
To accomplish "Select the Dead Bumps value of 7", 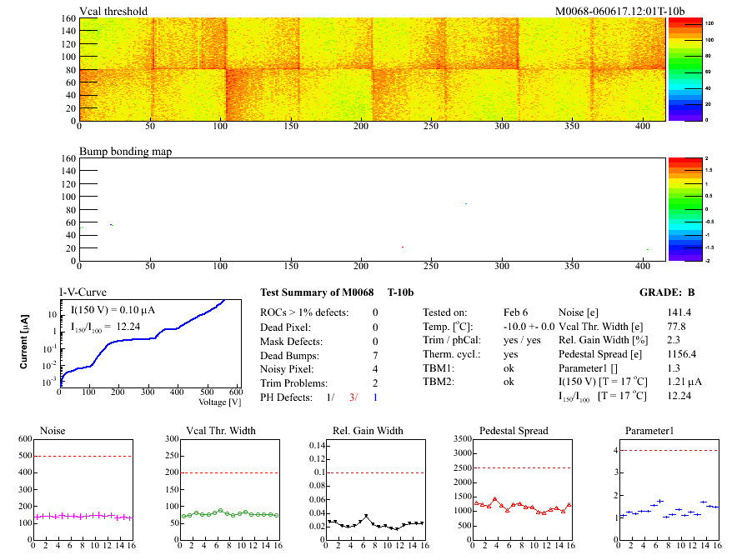I will pos(375,356).
